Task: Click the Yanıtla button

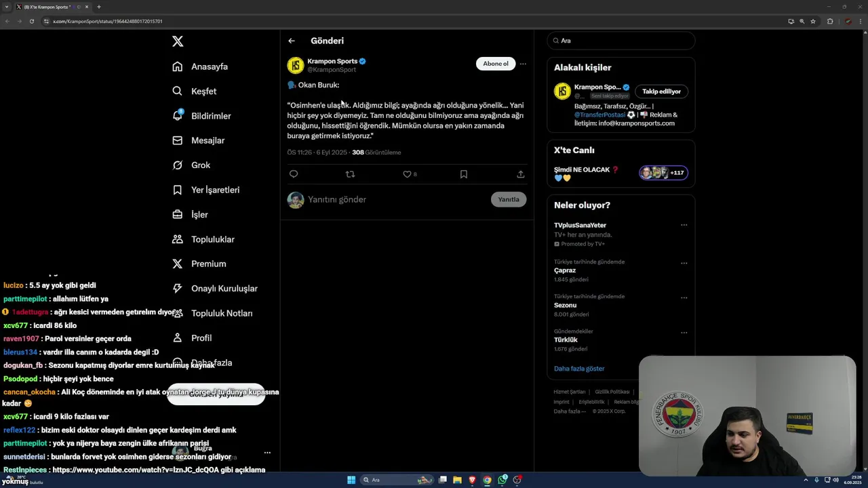Action: tap(509, 199)
